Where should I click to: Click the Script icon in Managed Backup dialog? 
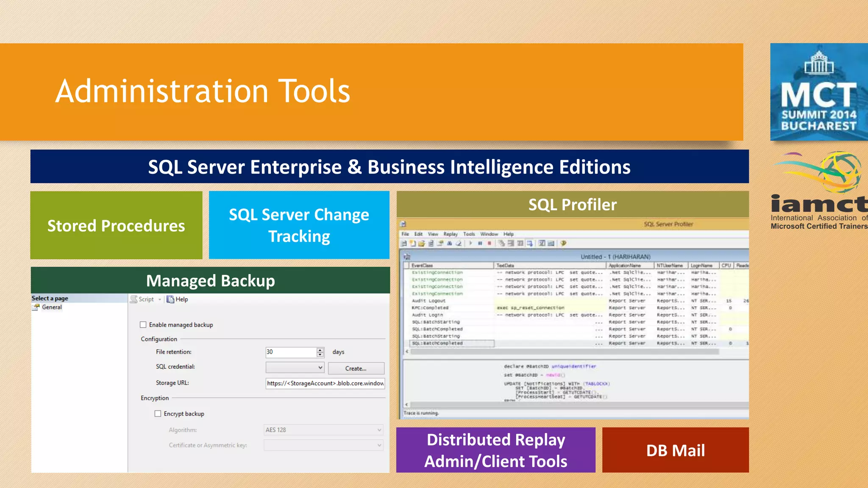[x=134, y=299]
